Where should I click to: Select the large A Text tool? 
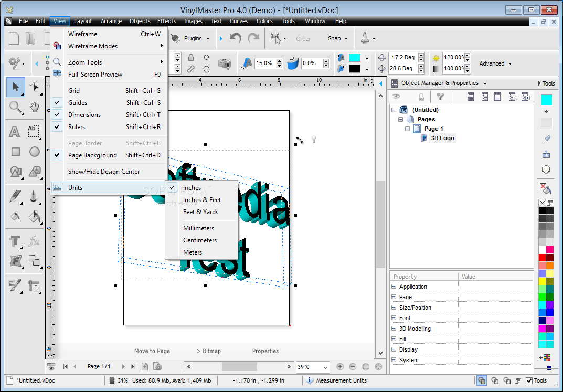click(15, 131)
